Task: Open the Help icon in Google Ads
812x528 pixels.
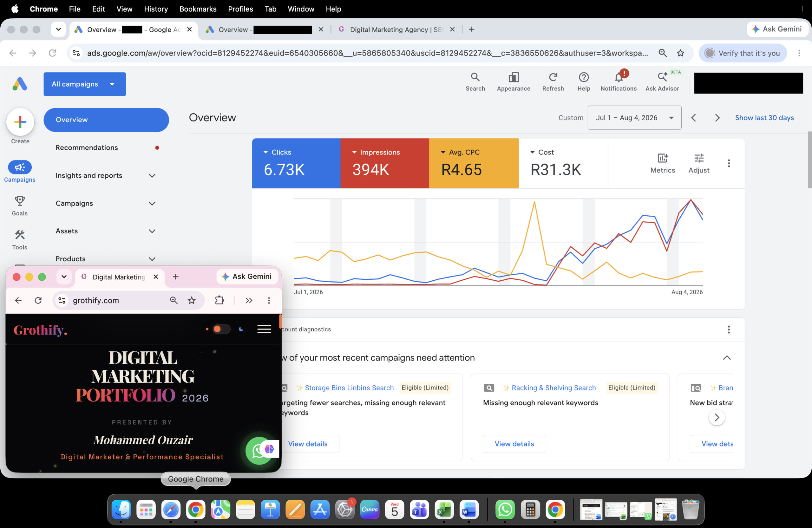Action: pos(583,82)
